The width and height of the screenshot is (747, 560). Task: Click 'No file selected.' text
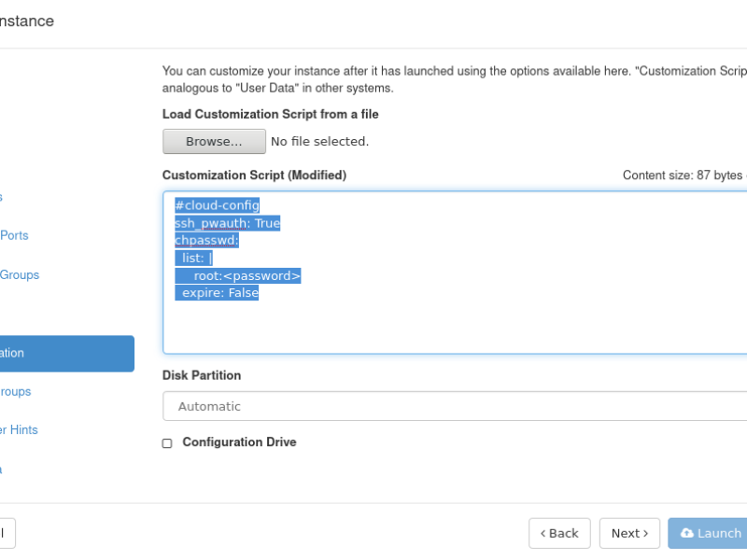coord(319,142)
